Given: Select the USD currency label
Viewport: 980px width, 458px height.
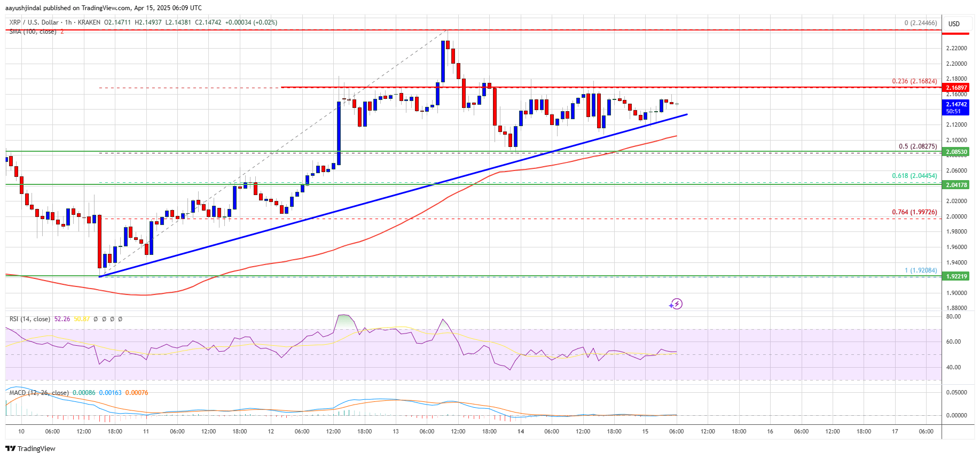Looking at the screenshot, I should click(x=954, y=24).
